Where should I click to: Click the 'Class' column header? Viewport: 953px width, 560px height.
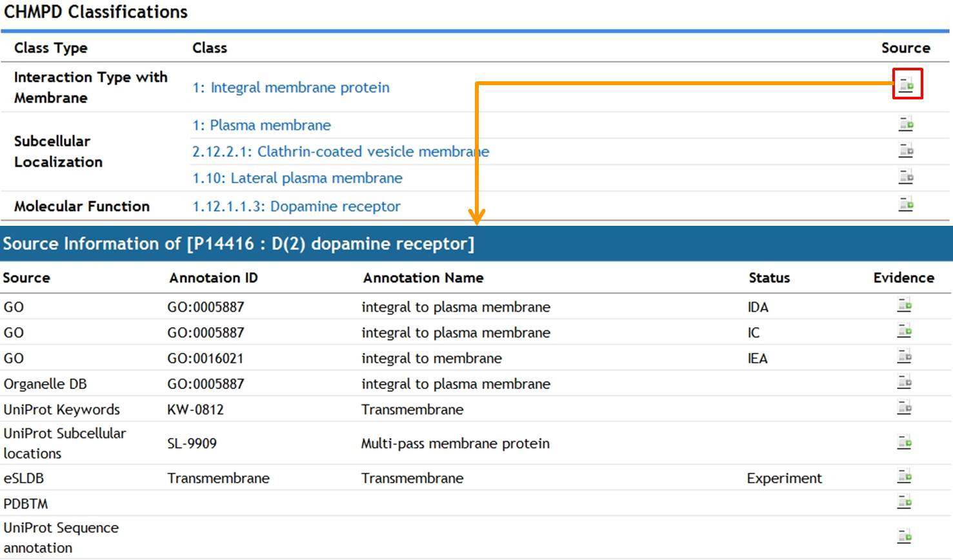tap(210, 48)
